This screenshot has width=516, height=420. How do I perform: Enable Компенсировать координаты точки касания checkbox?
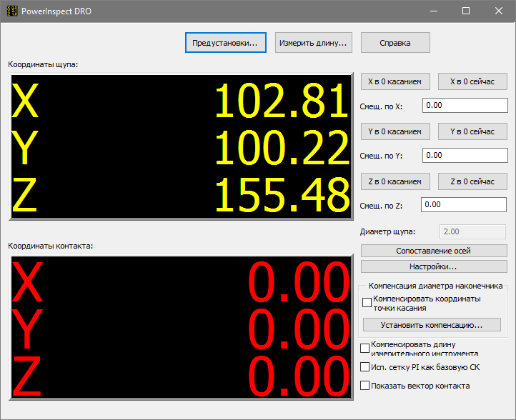pyautogui.click(x=367, y=302)
